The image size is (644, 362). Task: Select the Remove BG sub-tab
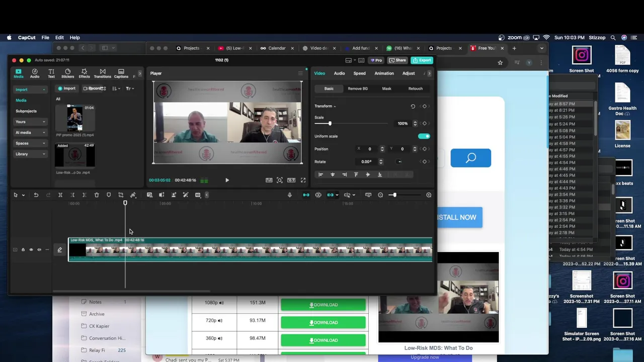tap(358, 88)
